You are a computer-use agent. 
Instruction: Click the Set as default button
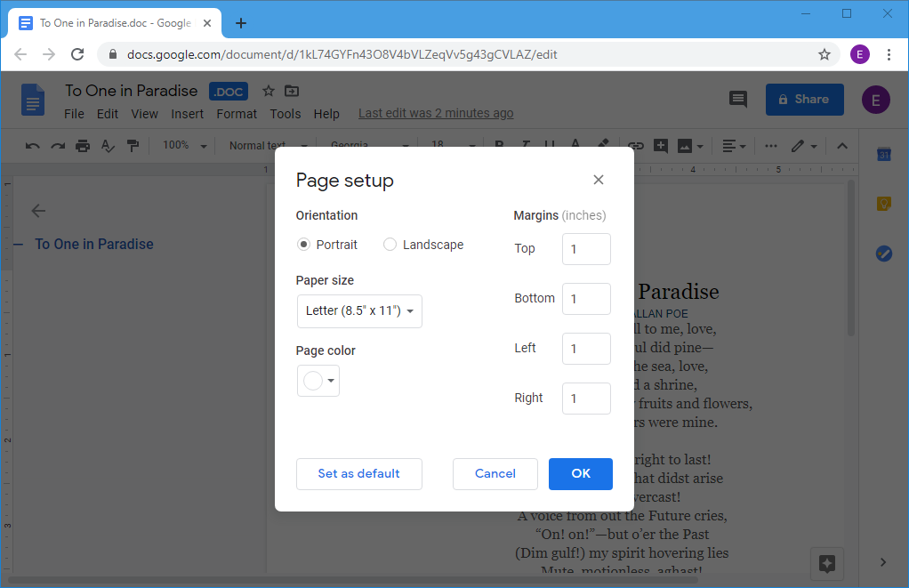(x=358, y=473)
